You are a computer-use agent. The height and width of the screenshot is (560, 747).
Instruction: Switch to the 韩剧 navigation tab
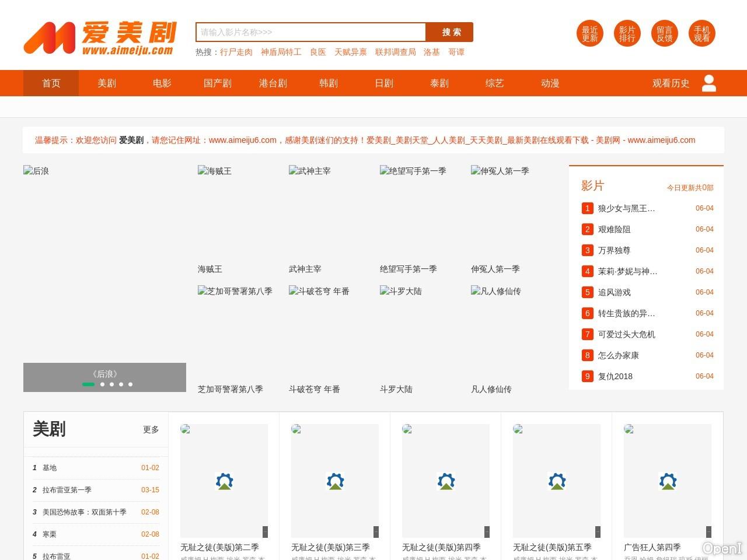[328, 83]
